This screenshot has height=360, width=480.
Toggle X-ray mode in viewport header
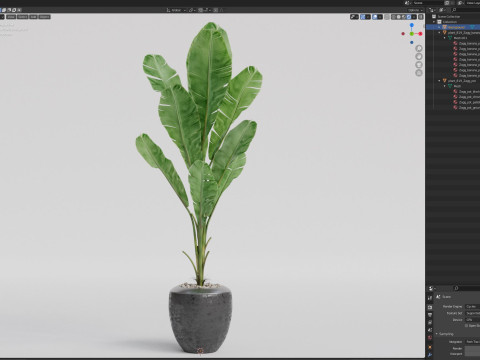pos(387,17)
